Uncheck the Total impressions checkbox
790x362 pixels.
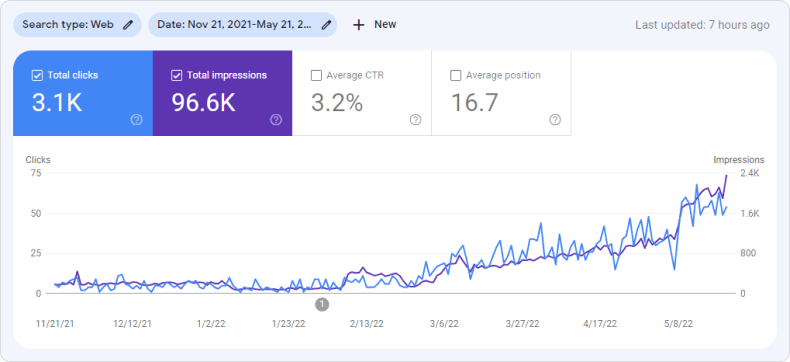click(176, 76)
